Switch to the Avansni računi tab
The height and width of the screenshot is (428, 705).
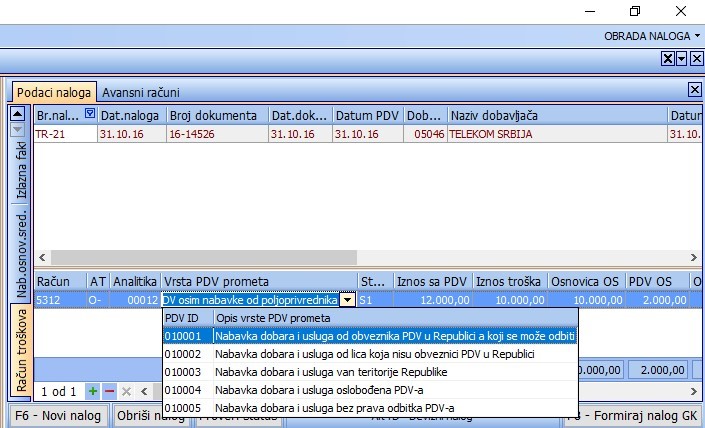coord(139,91)
